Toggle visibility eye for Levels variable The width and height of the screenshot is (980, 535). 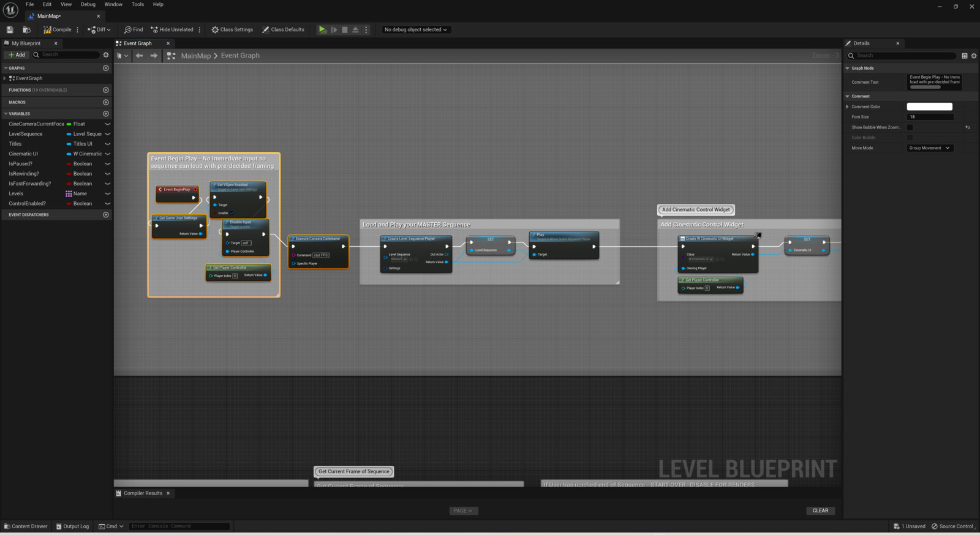[107, 193]
